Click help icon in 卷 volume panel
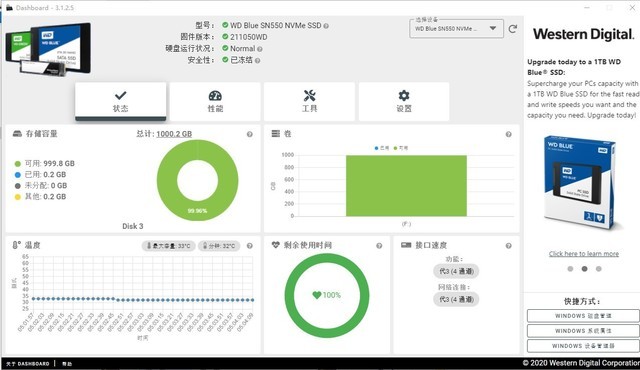The height and width of the screenshot is (370, 640). [x=509, y=134]
